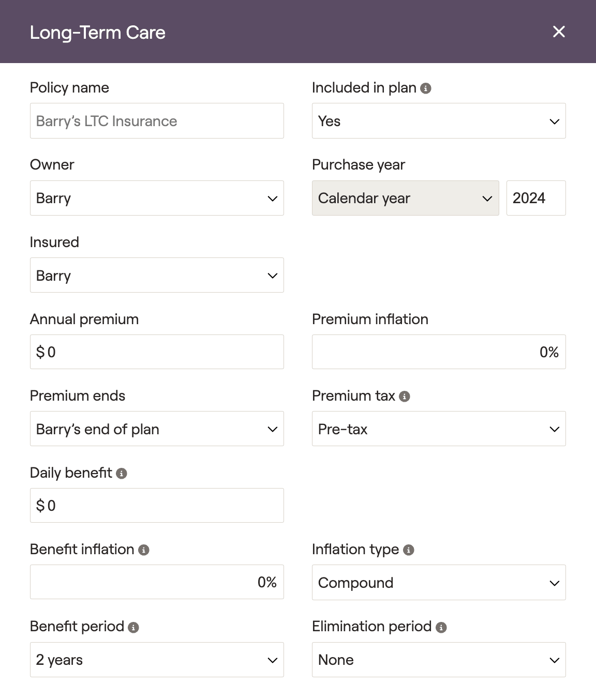596x700 pixels.
Task: Open the Owner dropdown
Action: pos(157,198)
